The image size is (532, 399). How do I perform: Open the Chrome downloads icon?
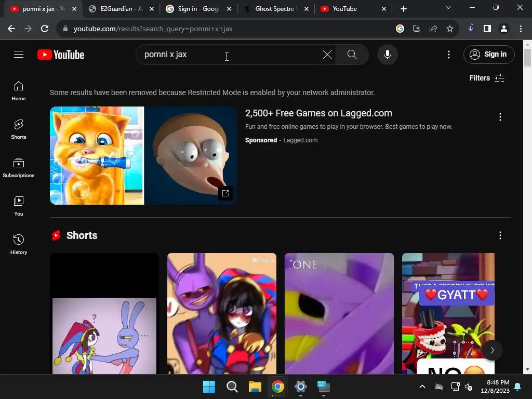[x=471, y=29]
